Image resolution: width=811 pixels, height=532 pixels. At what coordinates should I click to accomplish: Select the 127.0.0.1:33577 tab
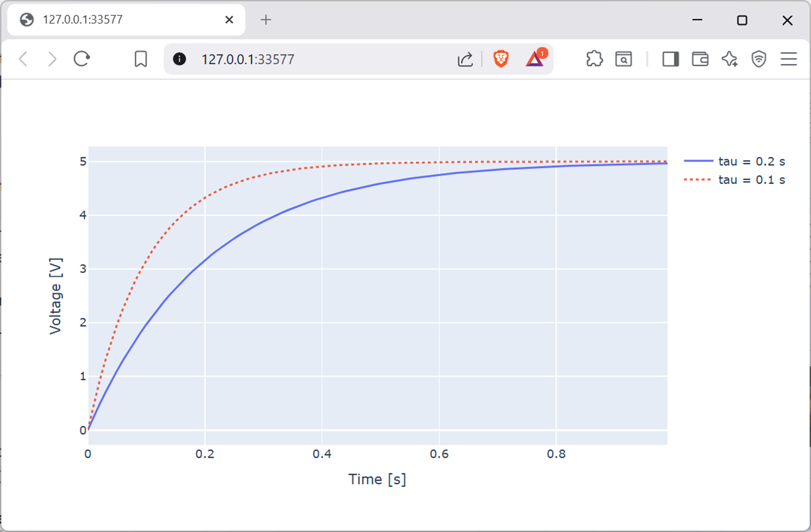pyautogui.click(x=118, y=20)
